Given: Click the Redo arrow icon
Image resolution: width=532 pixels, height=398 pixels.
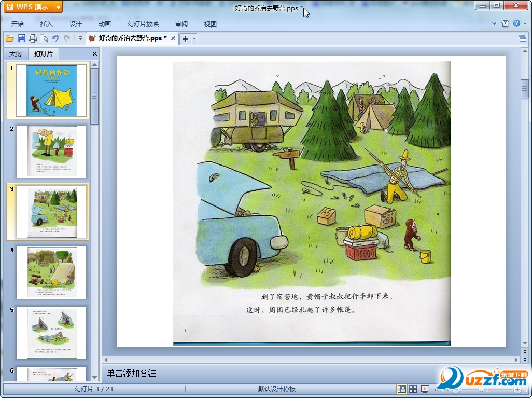Looking at the screenshot, I should 67,38.
